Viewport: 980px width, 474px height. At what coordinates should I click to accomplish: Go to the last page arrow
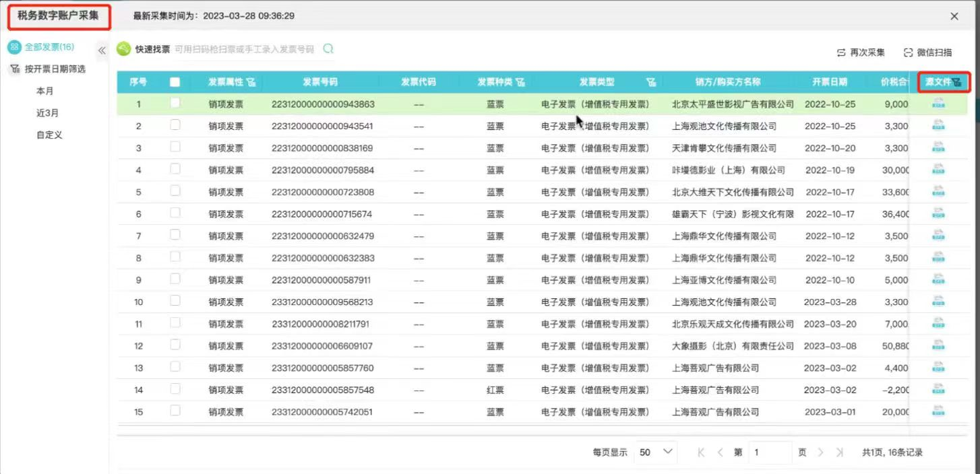[840, 452]
